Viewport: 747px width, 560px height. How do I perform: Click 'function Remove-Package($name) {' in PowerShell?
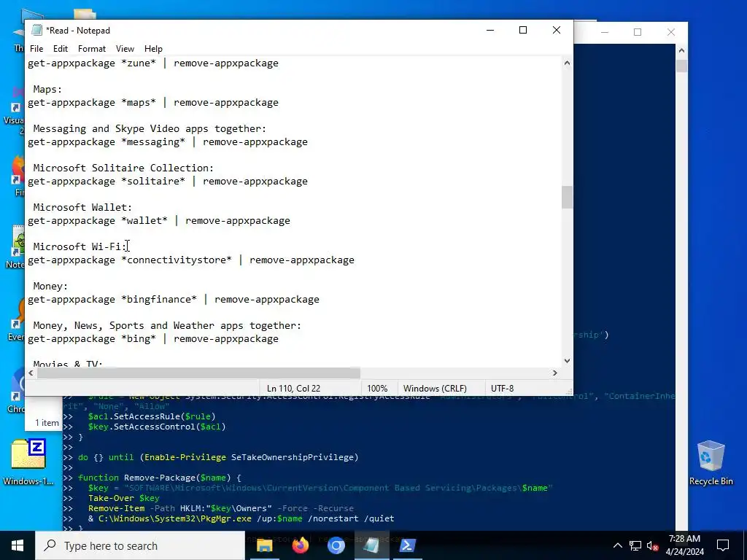coord(160,478)
